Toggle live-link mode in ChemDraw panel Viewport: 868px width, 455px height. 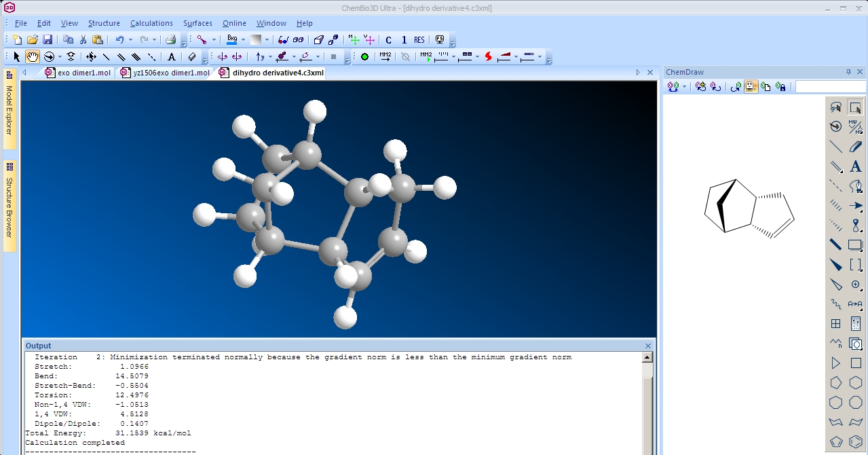[751, 87]
